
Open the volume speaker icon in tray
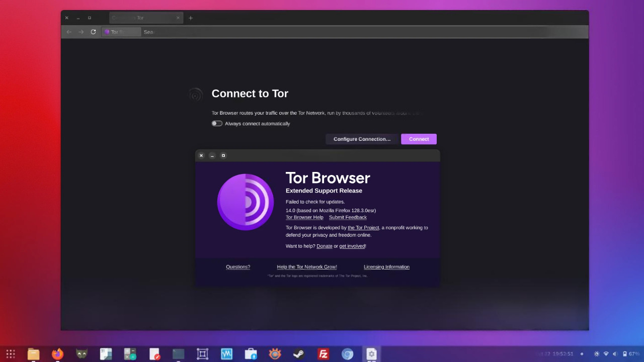tap(615, 354)
